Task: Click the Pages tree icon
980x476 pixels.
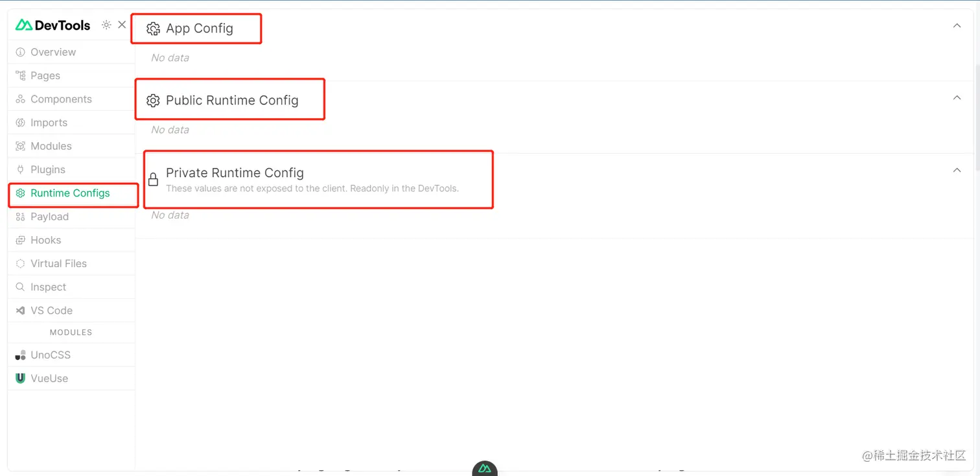Action: click(x=20, y=75)
